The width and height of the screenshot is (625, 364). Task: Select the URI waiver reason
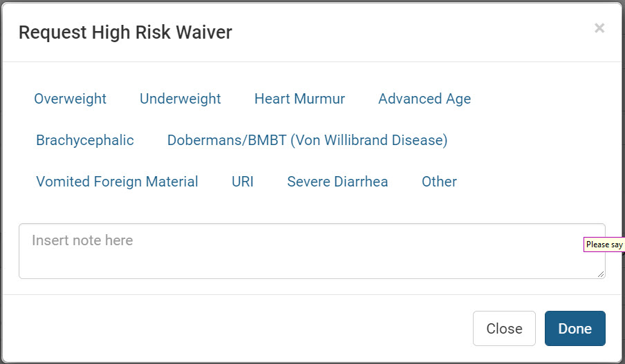click(x=243, y=182)
